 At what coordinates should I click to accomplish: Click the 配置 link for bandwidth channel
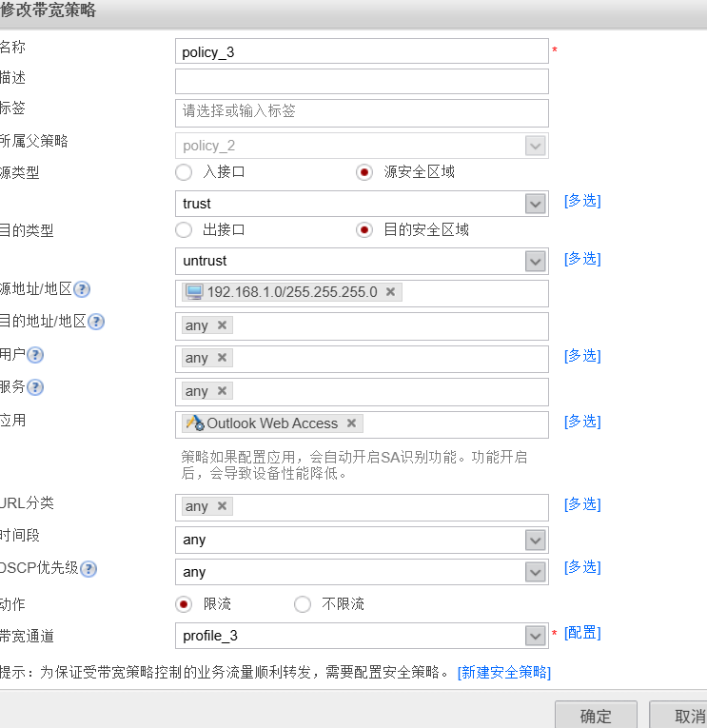582,633
